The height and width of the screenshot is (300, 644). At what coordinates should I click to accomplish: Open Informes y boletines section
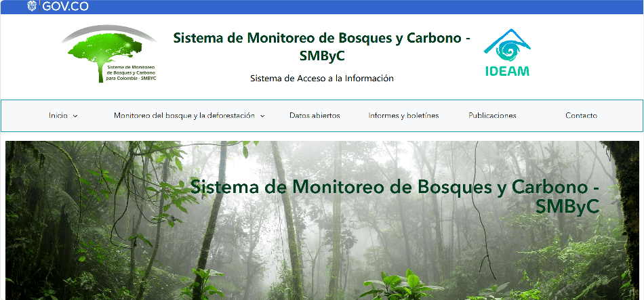point(403,116)
